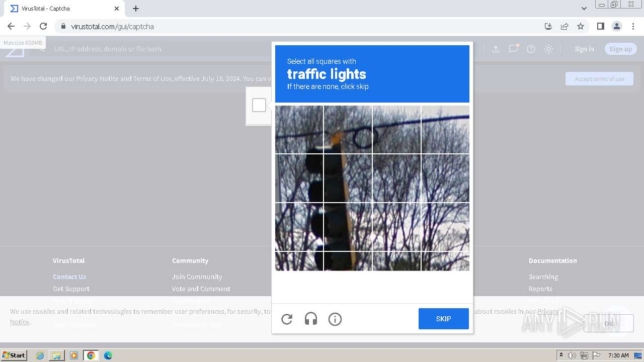Accept terms of use button
Image resolution: width=644 pixels, height=362 pixels.
coord(599,78)
